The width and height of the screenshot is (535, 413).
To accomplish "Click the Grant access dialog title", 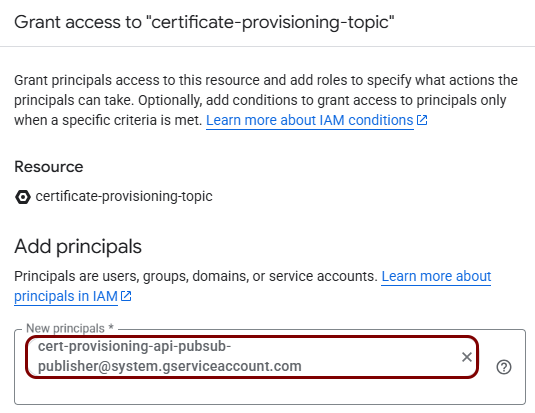I will tap(204, 22).
